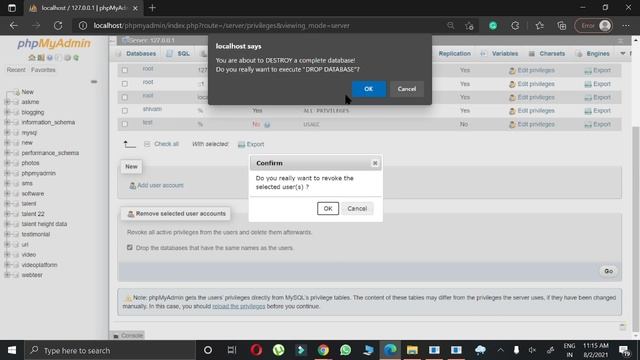This screenshot has height=360, width=640.
Task: Cancel the localhost says dialog
Action: point(407,89)
